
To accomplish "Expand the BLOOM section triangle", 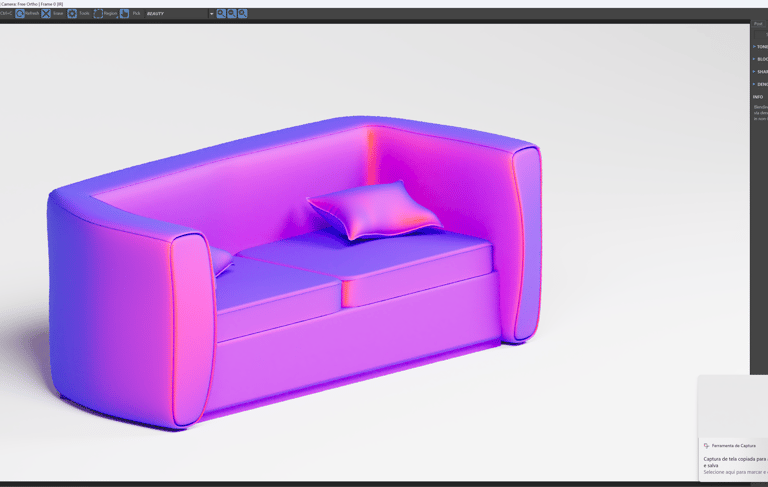I will click(754, 59).
